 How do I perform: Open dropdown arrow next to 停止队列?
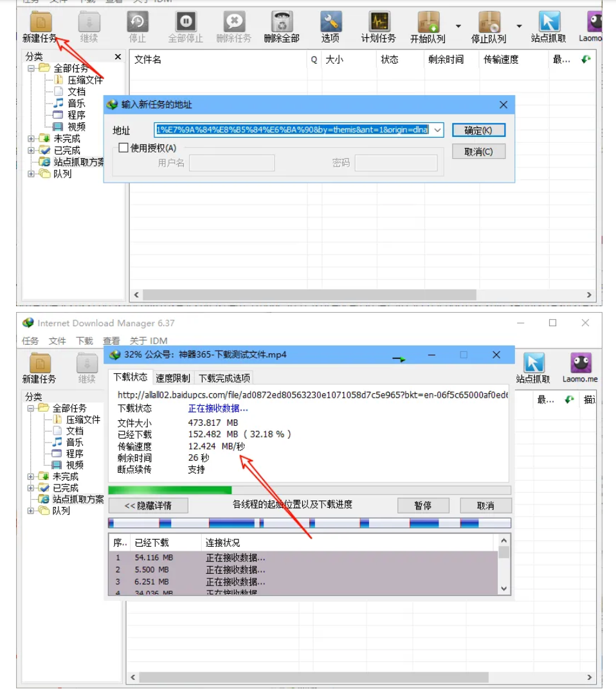tap(520, 26)
